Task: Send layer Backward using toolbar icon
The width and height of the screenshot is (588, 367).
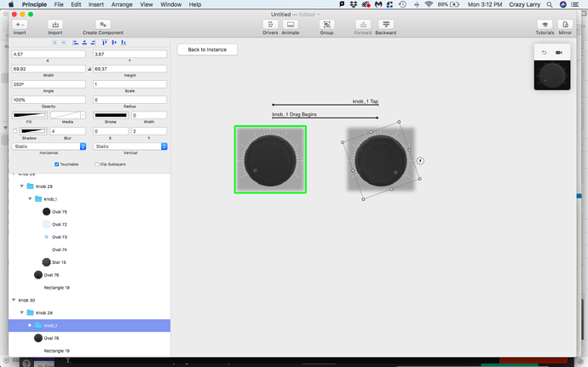Action: tap(385, 25)
